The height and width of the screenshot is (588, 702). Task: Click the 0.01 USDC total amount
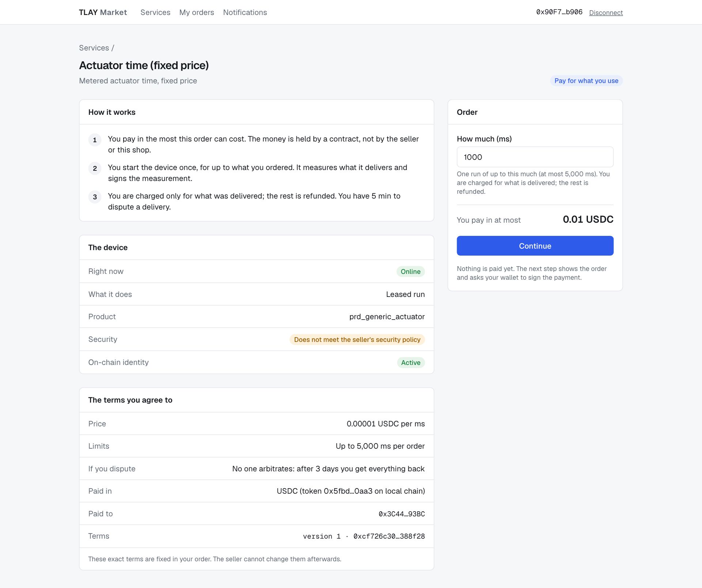[588, 219]
